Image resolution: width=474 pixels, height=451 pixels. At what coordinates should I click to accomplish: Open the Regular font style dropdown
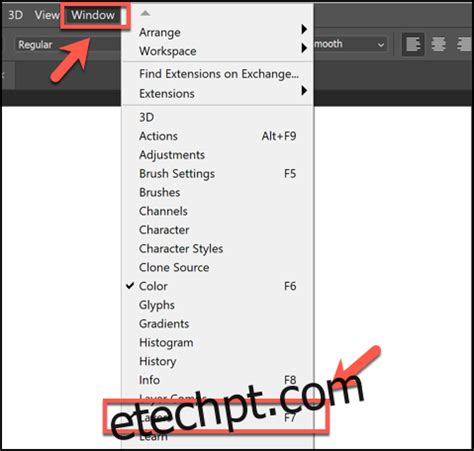[x=68, y=44]
